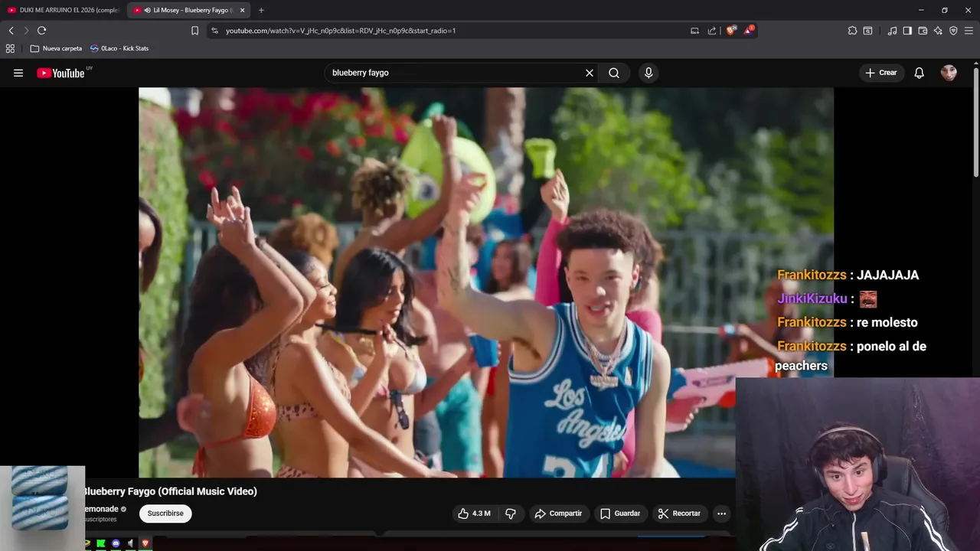Select 'Blueberry Faygo (Official Music Video)' title

click(x=170, y=491)
